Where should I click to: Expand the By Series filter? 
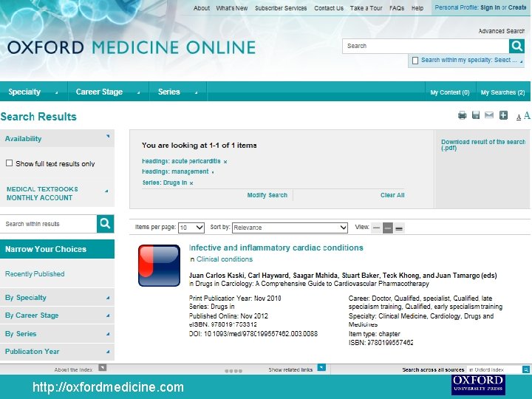[57, 334]
